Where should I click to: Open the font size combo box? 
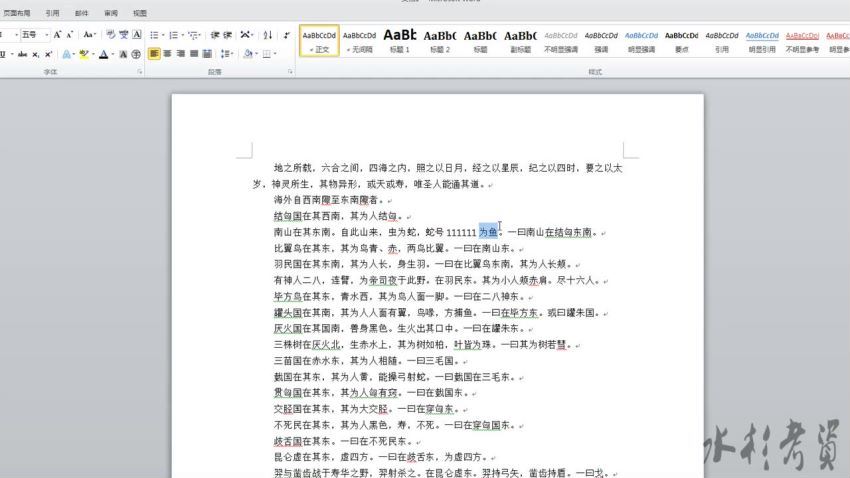pyautogui.click(x=35, y=35)
